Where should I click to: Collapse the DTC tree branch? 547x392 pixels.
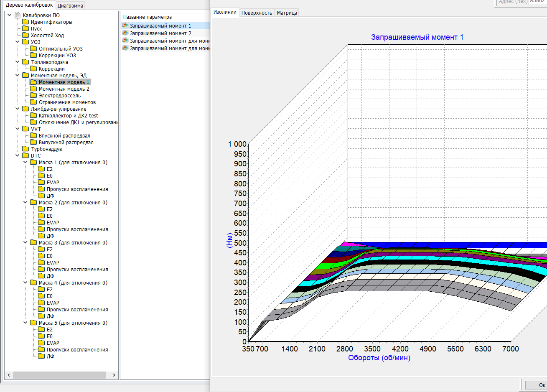point(18,155)
